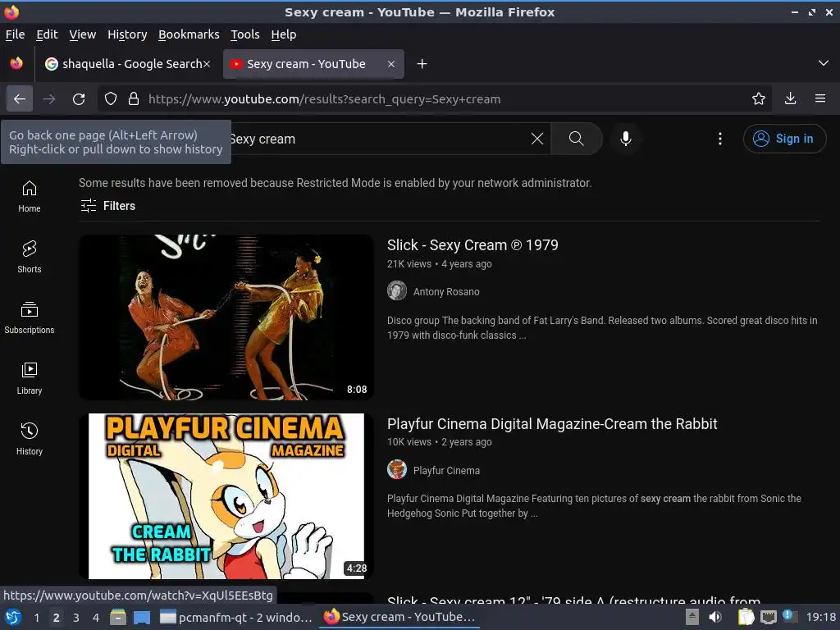Open the Firefox View pinned icon
Image resolution: width=840 pixels, height=630 pixels.
click(16, 64)
